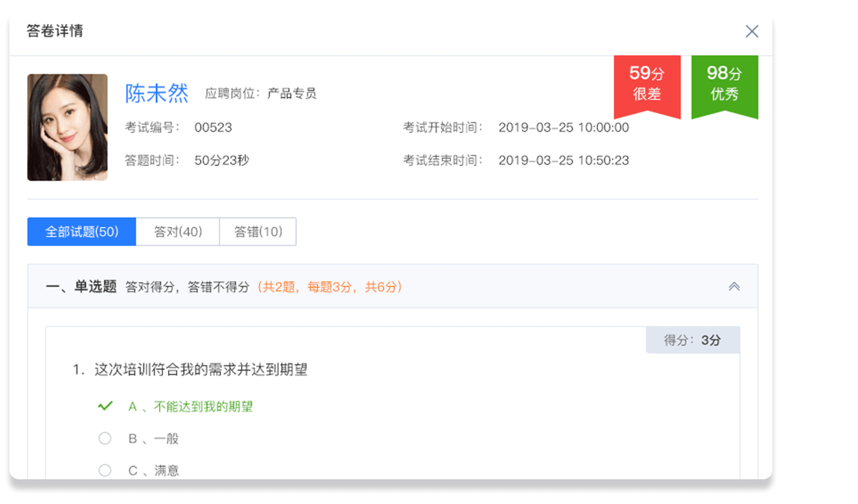Select the radio button for C 满意
The image size is (858, 504).
pyautogui.click(x=105, y=470)
